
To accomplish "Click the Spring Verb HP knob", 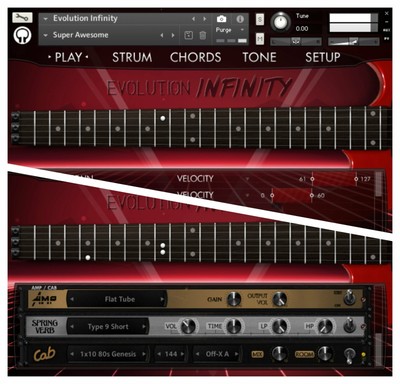I will tap(325, 327).
